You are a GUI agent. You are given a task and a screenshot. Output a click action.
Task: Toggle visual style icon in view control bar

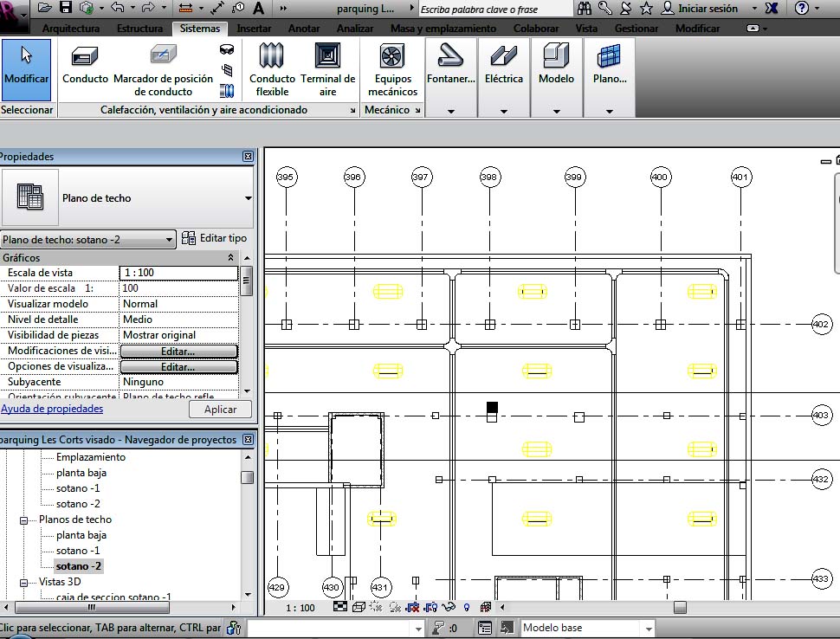(358, 608)
